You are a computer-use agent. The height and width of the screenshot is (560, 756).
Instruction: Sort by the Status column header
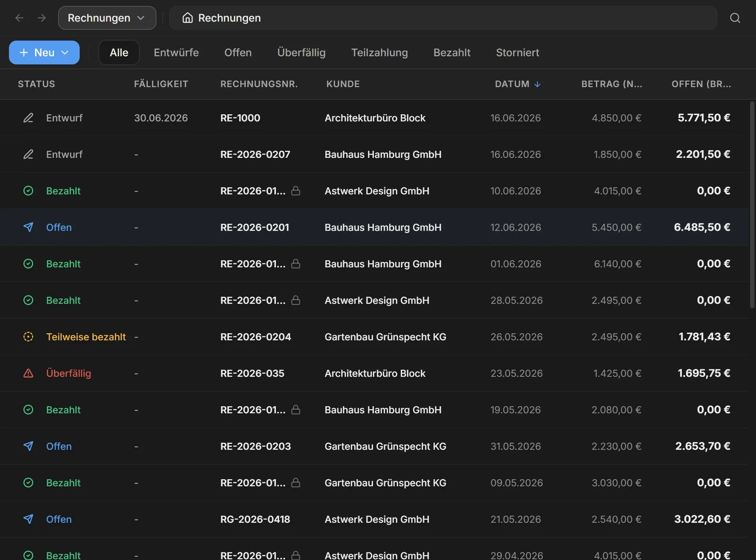(36, 84)
